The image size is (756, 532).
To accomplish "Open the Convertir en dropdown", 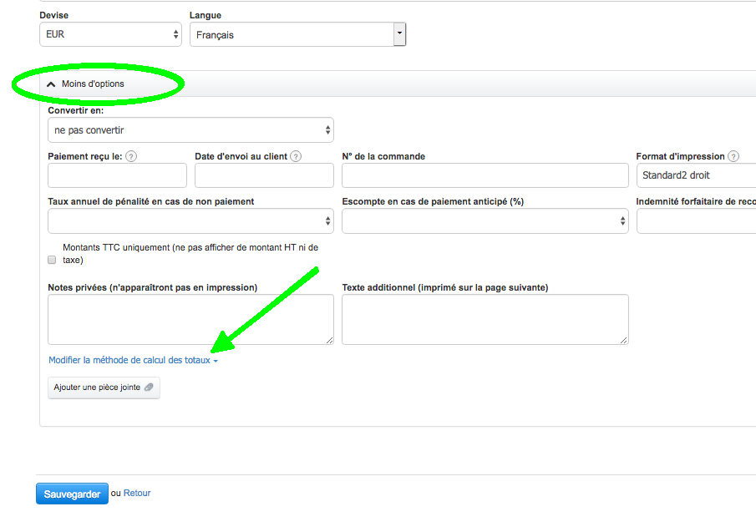I will point(190,130).
